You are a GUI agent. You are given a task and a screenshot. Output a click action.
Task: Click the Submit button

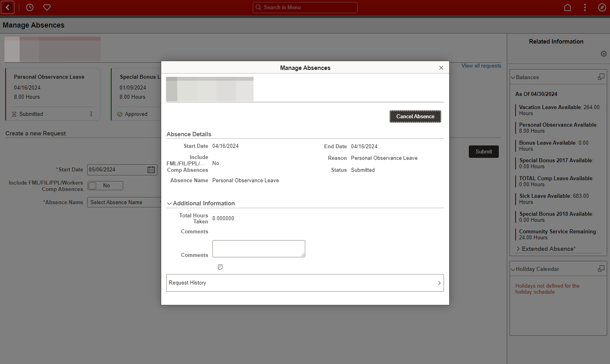[x=484, y=151]
